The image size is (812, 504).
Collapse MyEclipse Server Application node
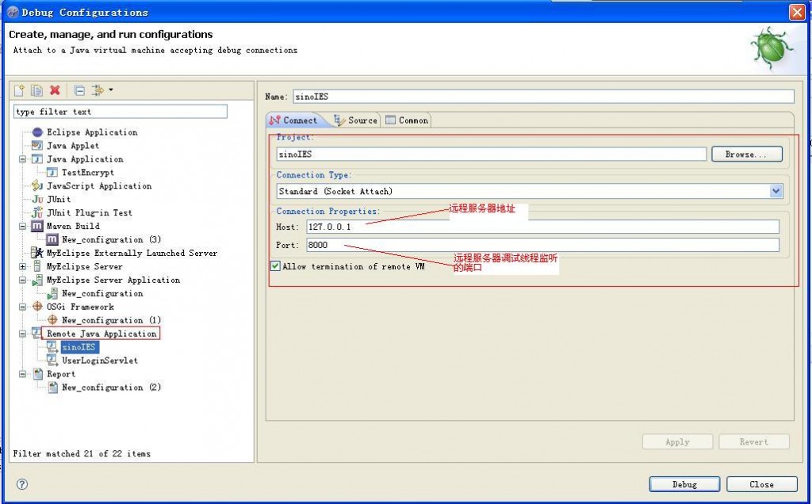coord(23,280)
